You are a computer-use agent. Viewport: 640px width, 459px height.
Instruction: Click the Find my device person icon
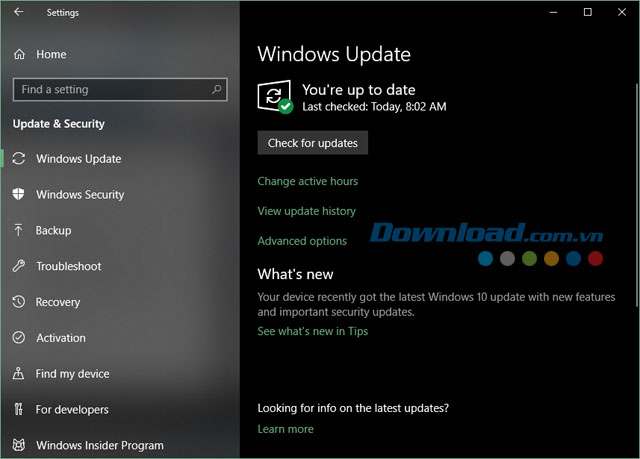click(18, 373)
